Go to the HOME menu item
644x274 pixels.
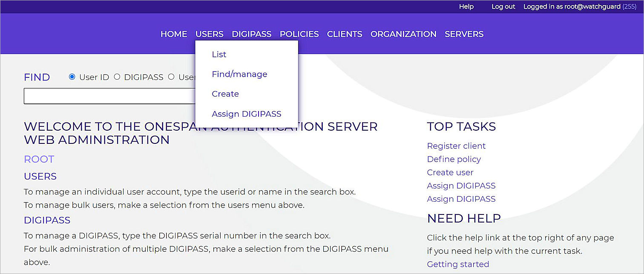(173, 34)
